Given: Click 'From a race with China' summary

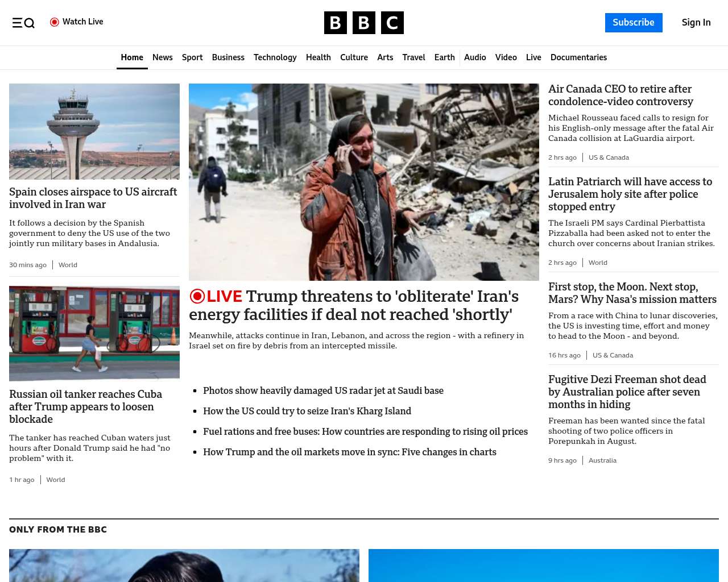Looking at the screenshot, I should [x=633, y=326].
